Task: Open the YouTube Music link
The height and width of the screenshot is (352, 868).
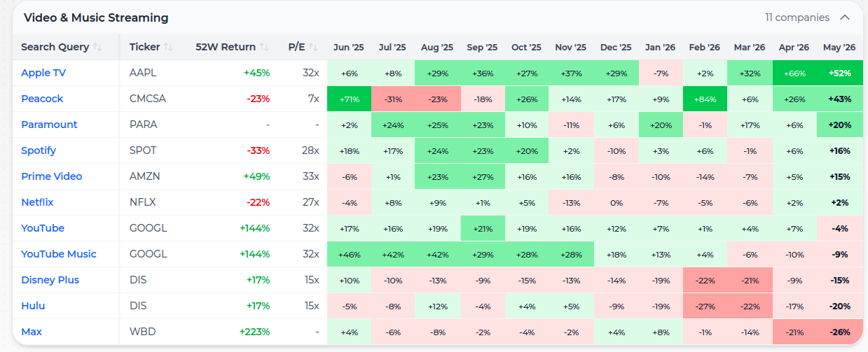Action: pos(59,254)
